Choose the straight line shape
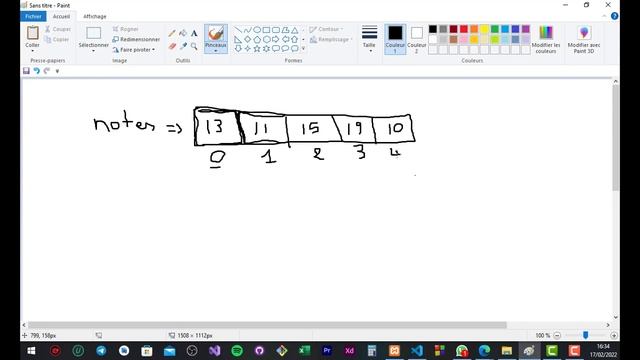 pyautogui.click(x=238, y=30)
